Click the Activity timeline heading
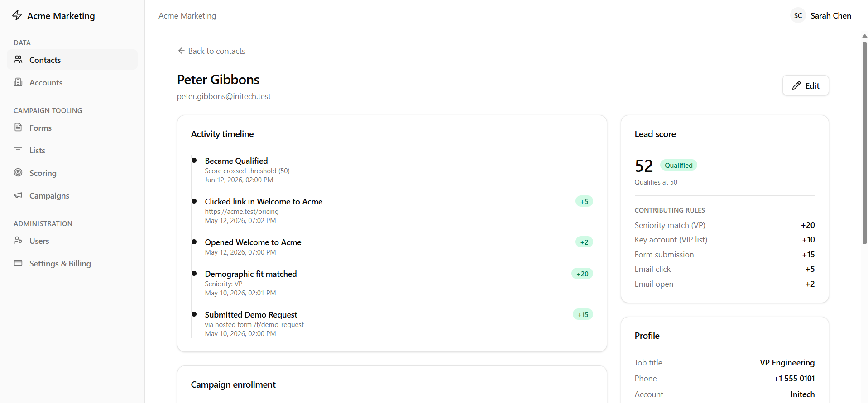The width and height of the screenshot is (868, 403). click(x=222, y=134)
